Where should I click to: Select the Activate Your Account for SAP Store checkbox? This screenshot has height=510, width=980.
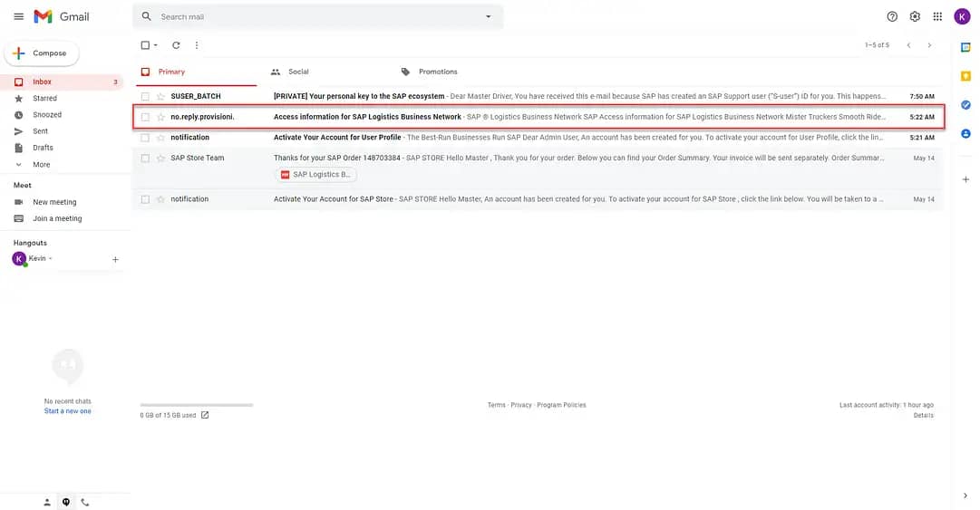(x=145, y=199)
